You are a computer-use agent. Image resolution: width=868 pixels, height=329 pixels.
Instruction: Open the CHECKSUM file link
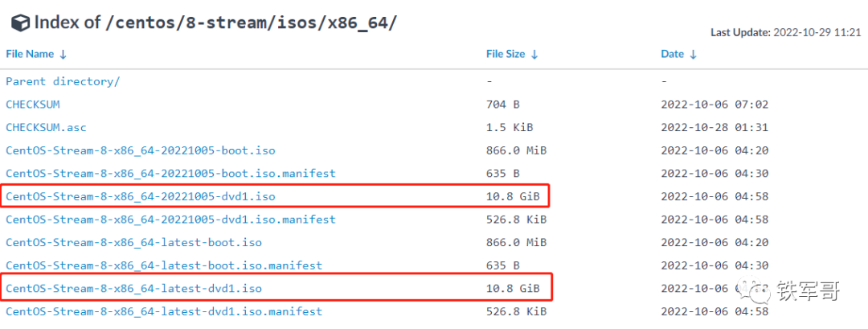pos(33,105)
